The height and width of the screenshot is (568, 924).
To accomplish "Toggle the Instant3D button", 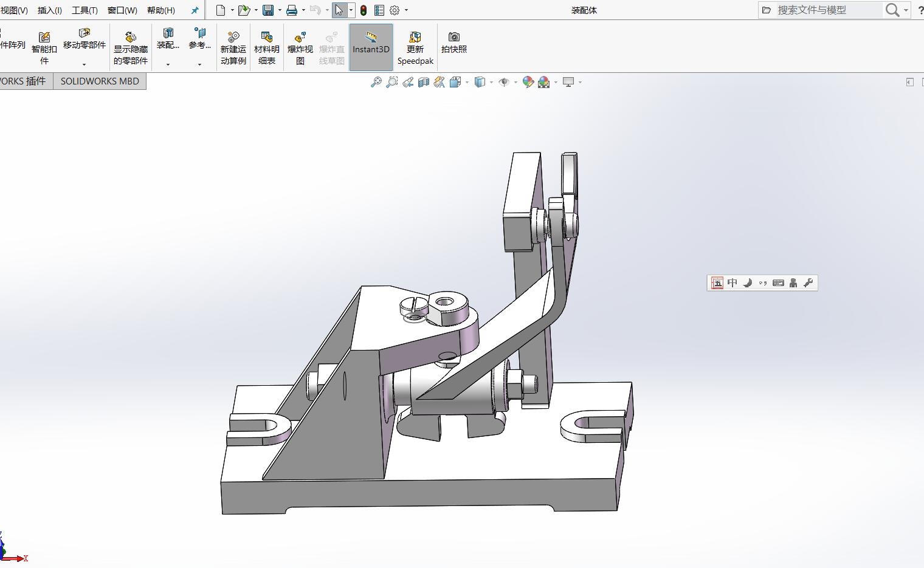I will pyautogui.click(x=371, y=47).
